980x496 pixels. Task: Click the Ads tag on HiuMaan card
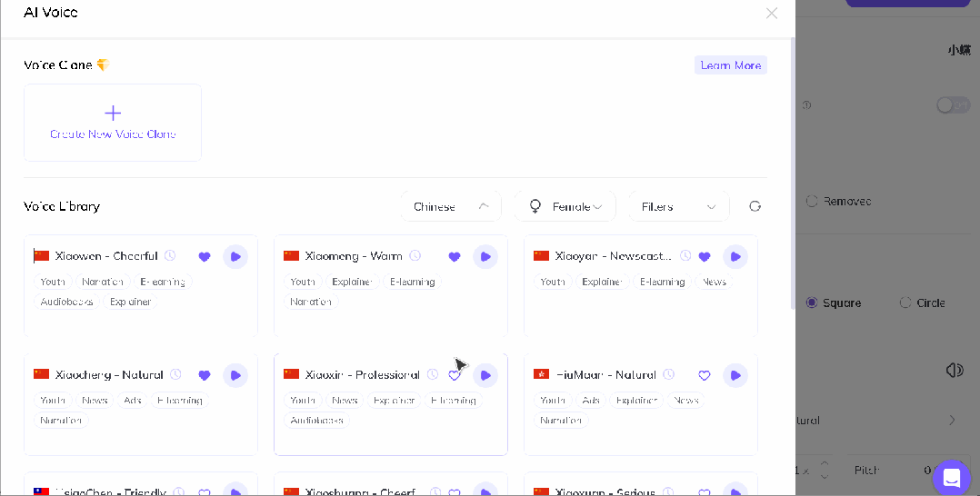tap(591, 401)
